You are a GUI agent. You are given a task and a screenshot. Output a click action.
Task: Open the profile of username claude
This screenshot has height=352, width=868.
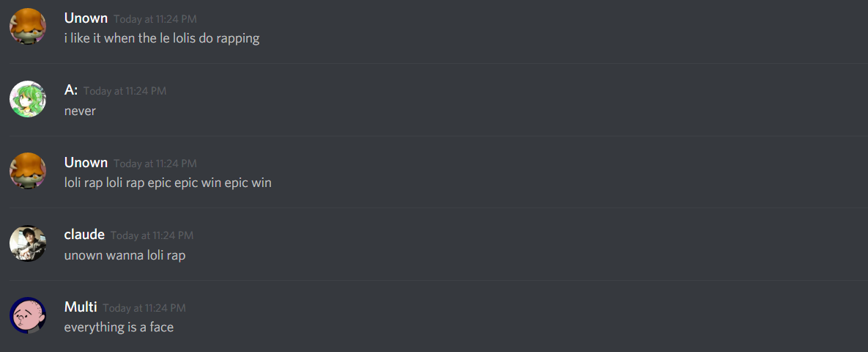click(x=84, y=235)
